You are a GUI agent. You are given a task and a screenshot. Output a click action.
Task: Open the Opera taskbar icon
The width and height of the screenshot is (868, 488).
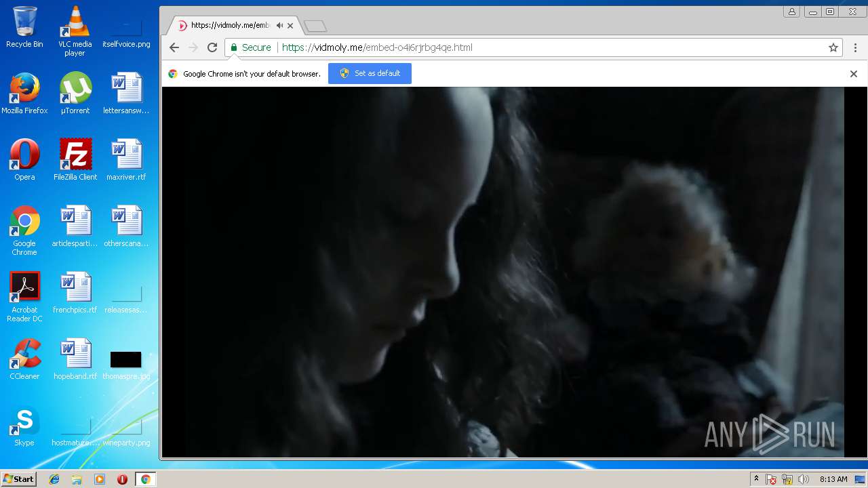[122, 479]
